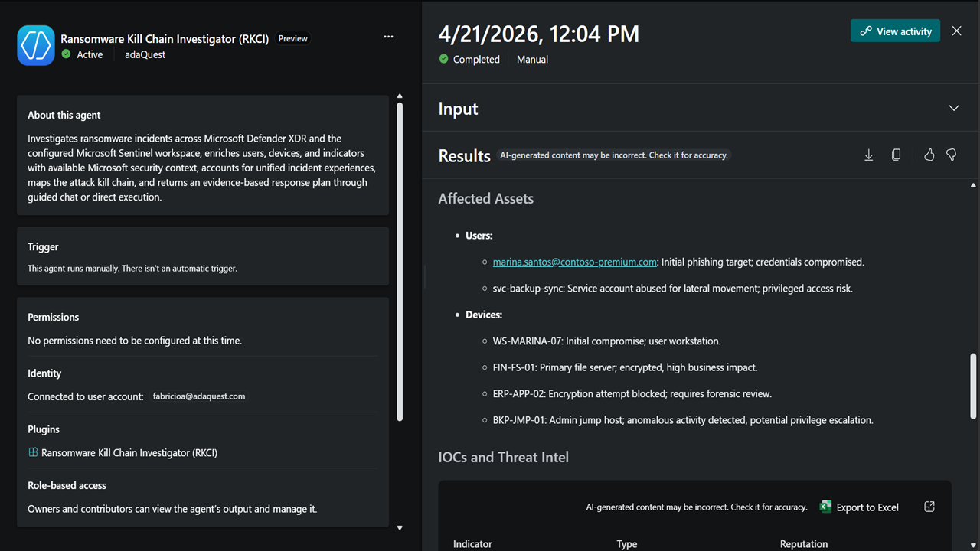This screenshot has height=551, width=980.
Task: Download the results
Action: 869,155
